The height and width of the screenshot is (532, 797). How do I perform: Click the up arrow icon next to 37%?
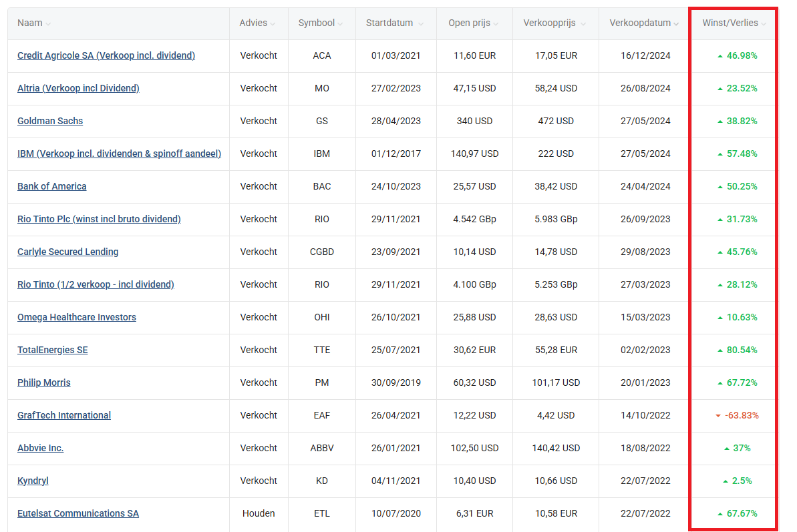(726, 449)
